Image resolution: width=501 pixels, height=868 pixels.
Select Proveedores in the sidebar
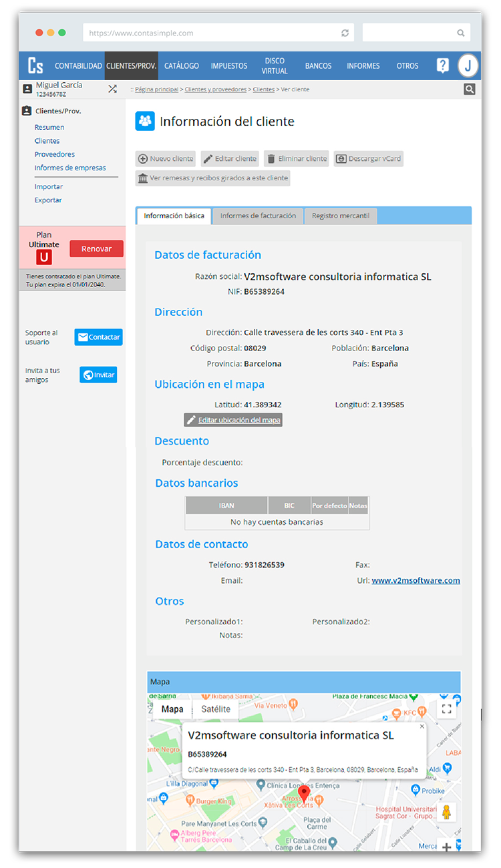(x=55, y=154)
